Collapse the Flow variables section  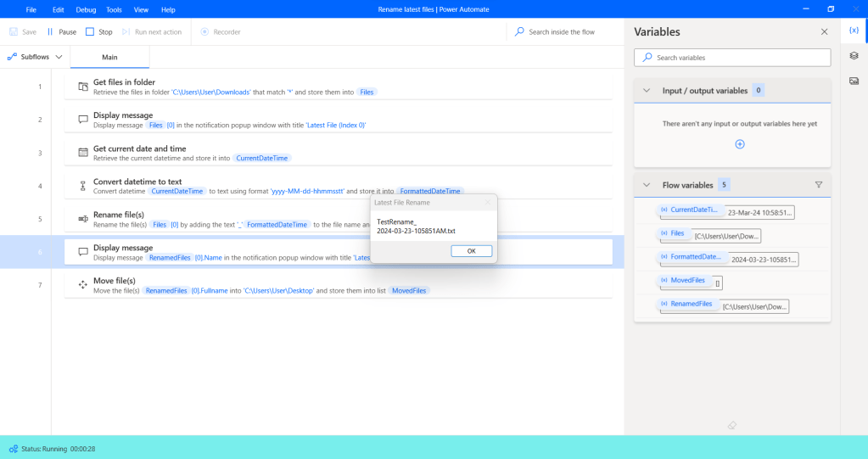coord(647,185)
